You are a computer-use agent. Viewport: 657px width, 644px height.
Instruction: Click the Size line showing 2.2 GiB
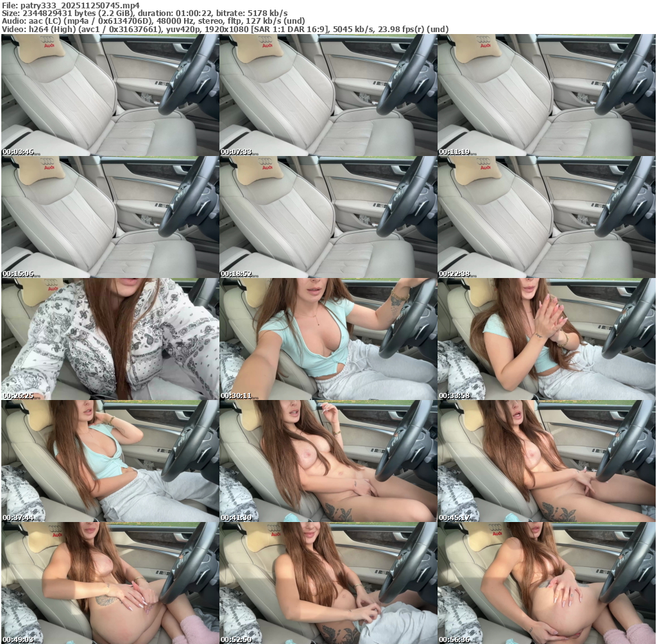coord(144,13)
